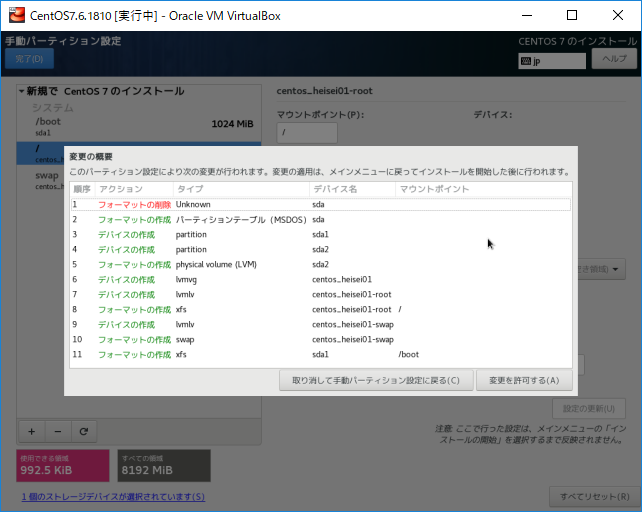Click the すべての領域 8192 MiB box
This screenshot has width=642, height=512.
[x=164, y=466]
